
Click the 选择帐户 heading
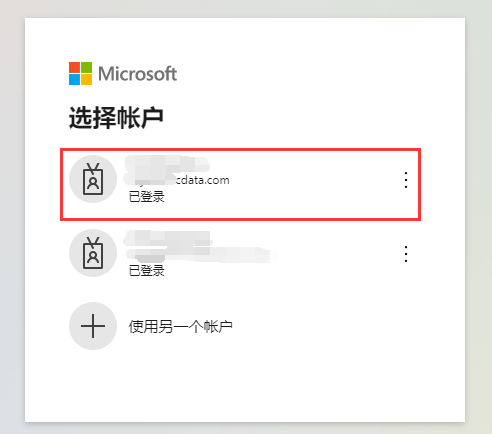116,118
